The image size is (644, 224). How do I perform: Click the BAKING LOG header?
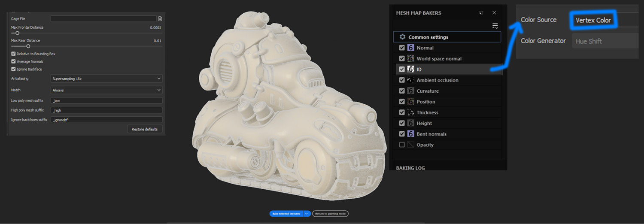pos(410,168)
